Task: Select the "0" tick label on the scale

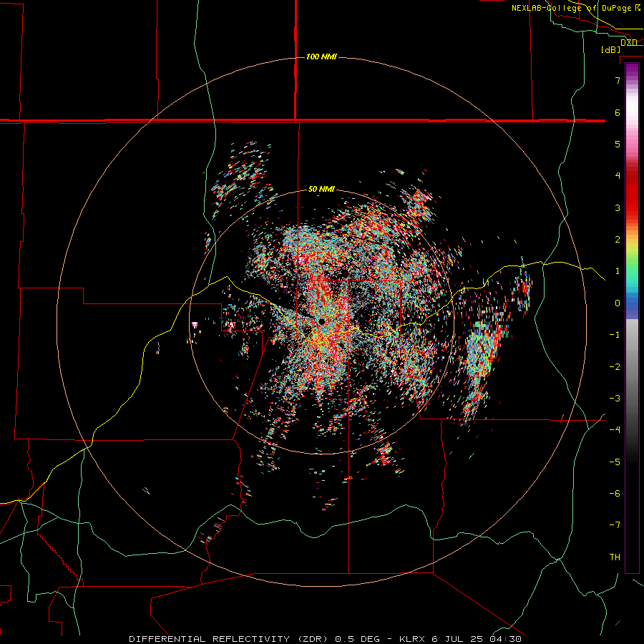Action: (618, 303)
